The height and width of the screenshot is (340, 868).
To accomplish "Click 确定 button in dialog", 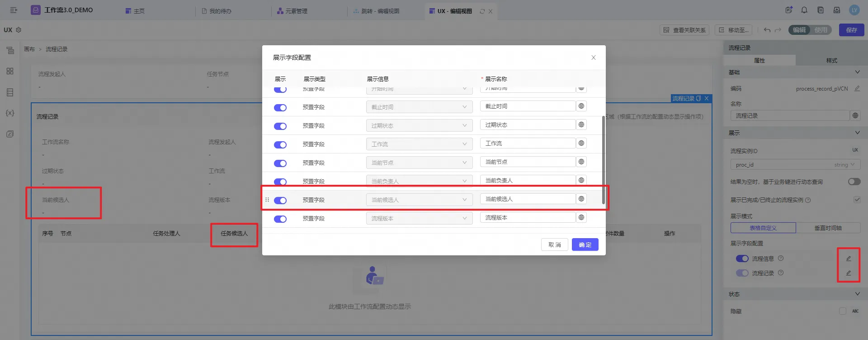I will pyautogui.click(x=585, y=244).
